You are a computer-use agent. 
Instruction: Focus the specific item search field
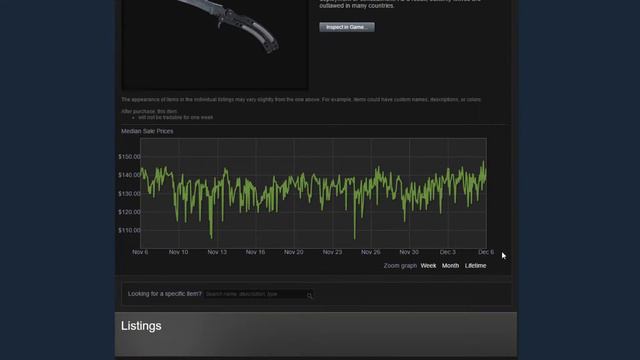(x=259, y=294)
